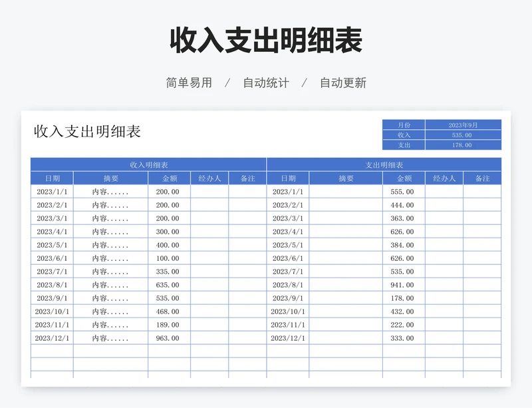
Task: Click the income table 经办人 column header
Action: click(x=209, y=178)
